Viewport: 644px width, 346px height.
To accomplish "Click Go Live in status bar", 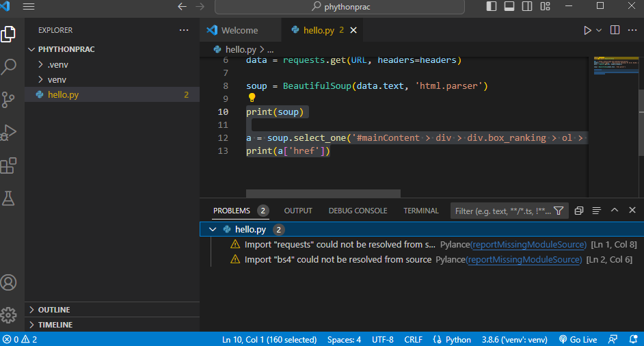I will click(578, 339).
